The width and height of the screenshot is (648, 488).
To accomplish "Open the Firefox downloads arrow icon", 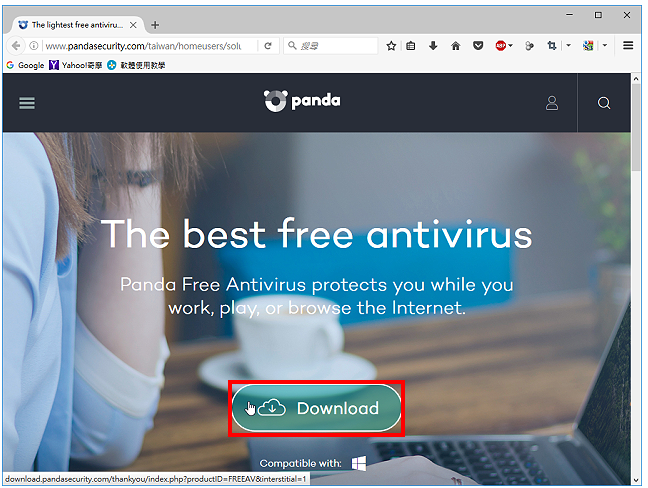I will click(x=433, y=45).
